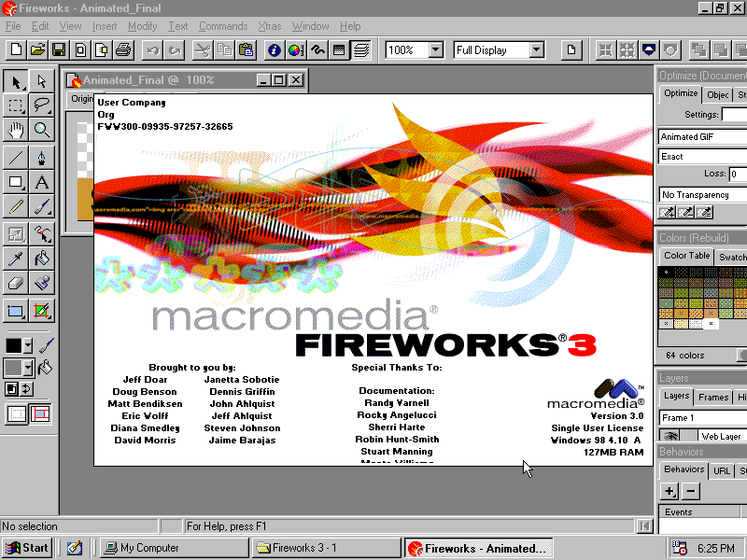Select the Rubber Stamp tool

pyautogui.click(x=41, y=283)
